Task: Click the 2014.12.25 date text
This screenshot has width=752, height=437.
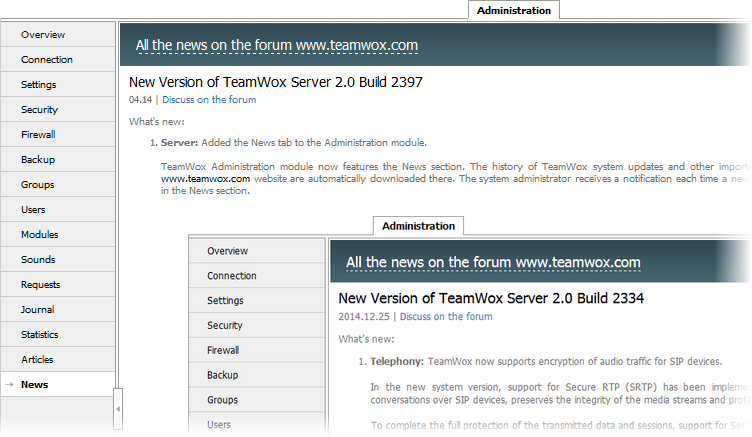Action: 364,317
